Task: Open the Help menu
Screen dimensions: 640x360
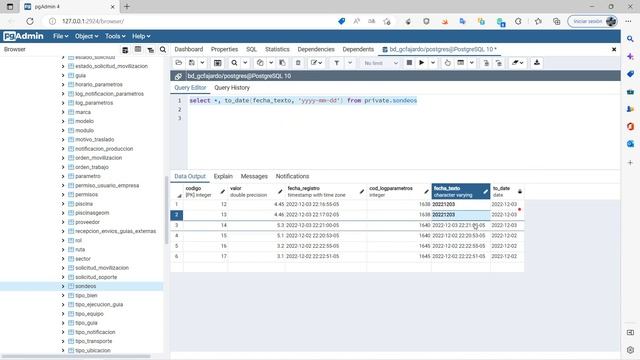Action: [x=141, y=36]
